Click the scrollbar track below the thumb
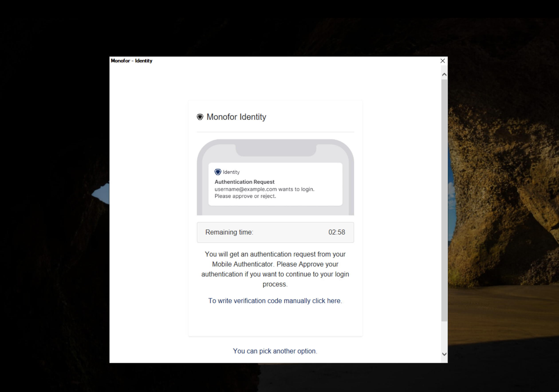 tap(444, 335)
